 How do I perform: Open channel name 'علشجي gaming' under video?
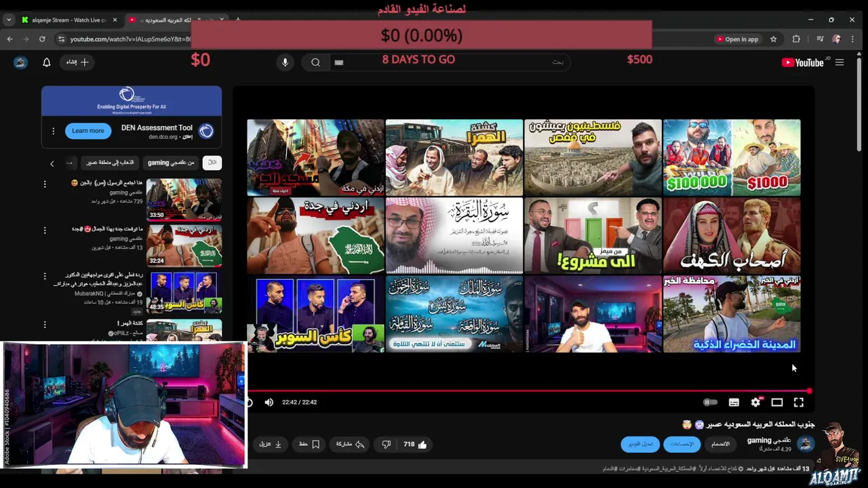[769, 441]
